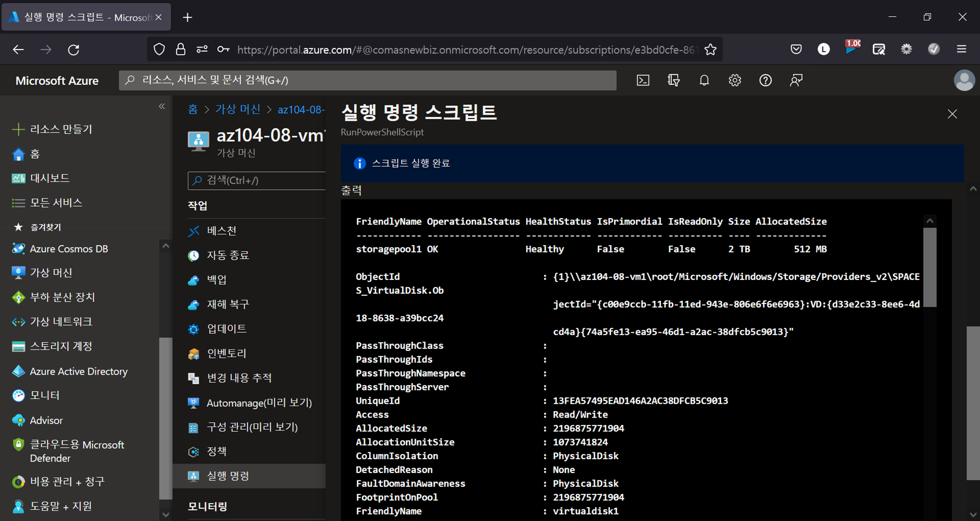Select 실행 명령 in VM menu
The height and width of the screenshot is (521, 980).
[x=249, y=476]
